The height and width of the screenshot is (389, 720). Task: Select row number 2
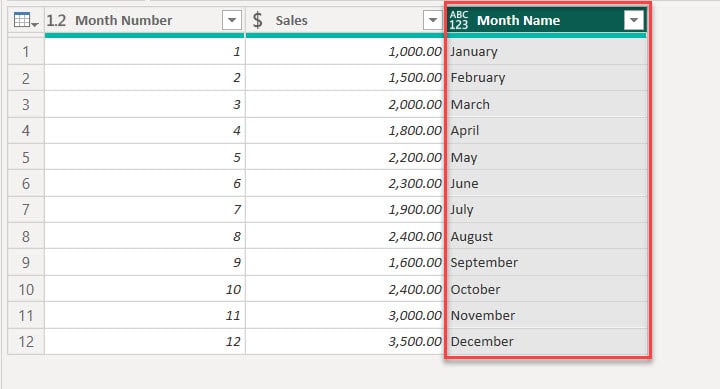[26, 78]
